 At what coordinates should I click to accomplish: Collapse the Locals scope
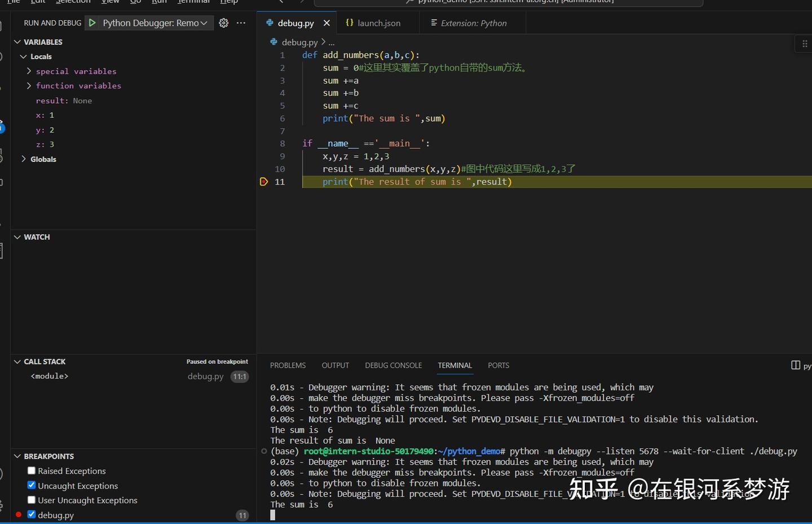[x=24, y=56]
